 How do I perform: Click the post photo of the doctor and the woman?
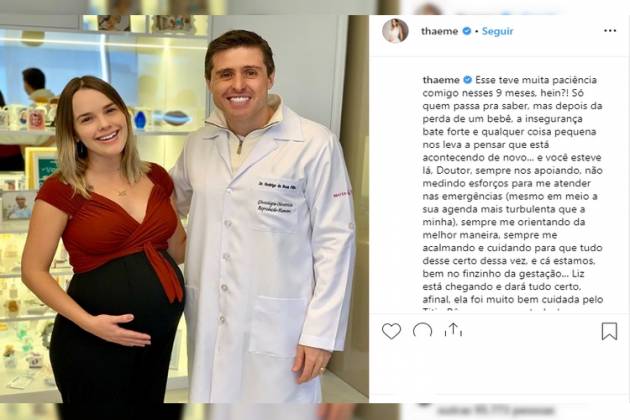(184, 209)
